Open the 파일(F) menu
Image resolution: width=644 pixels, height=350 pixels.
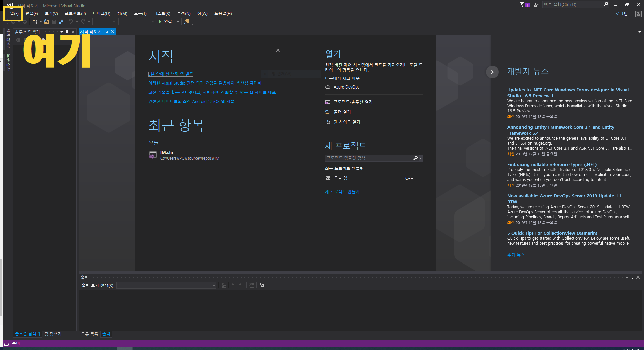(12, 14)
